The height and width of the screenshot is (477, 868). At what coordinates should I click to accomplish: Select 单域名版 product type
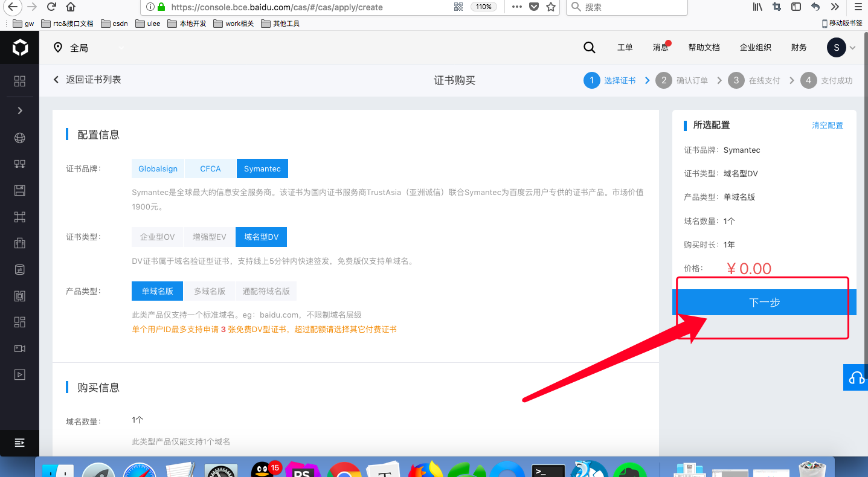[x=157, y=291]
